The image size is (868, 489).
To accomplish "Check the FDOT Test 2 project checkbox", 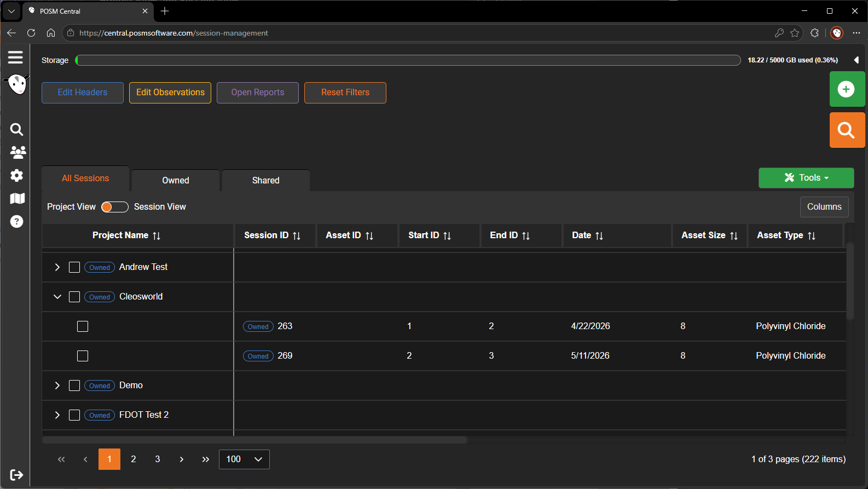I will click(x=74, y=415).
